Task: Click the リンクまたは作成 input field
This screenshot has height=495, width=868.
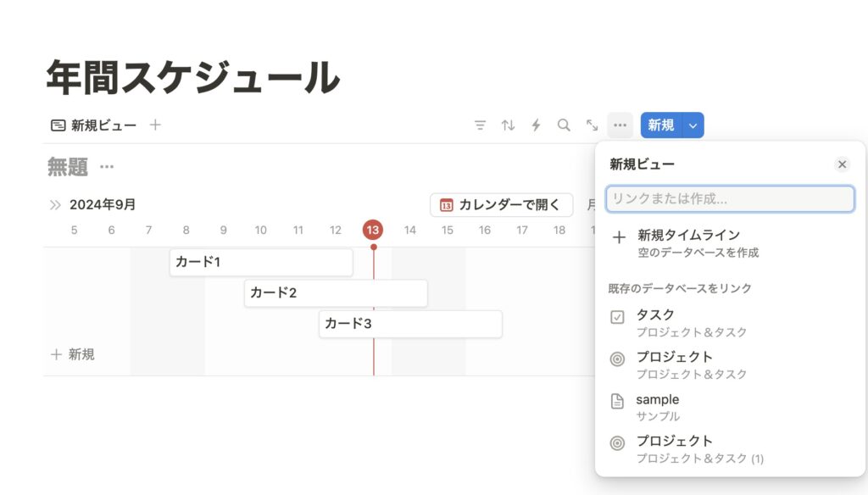Action: [x=729, y=199]
